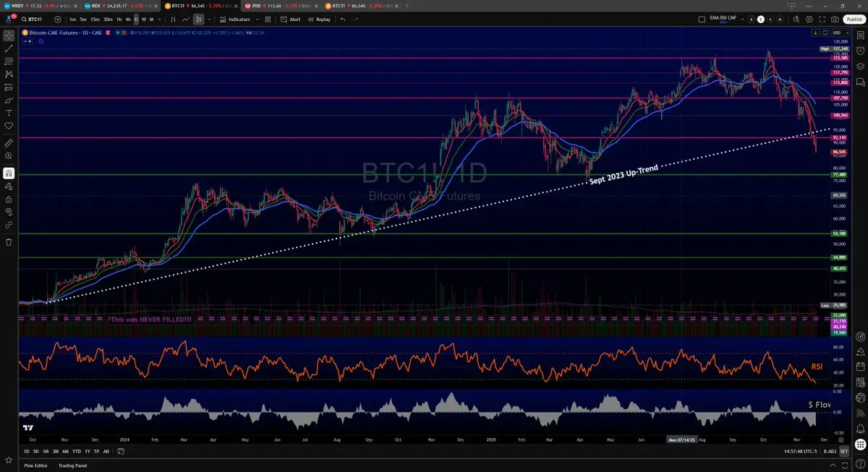This screenshot has width=868, height=472.
Task: Select the candlestick chart style icon
Action: click(197, 20)
